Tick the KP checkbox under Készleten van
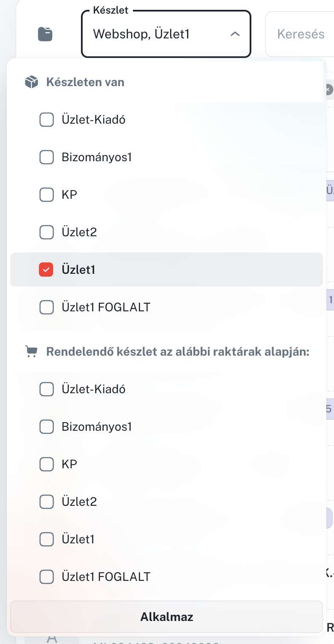The image size is (334, 644). tap(46, 195)
